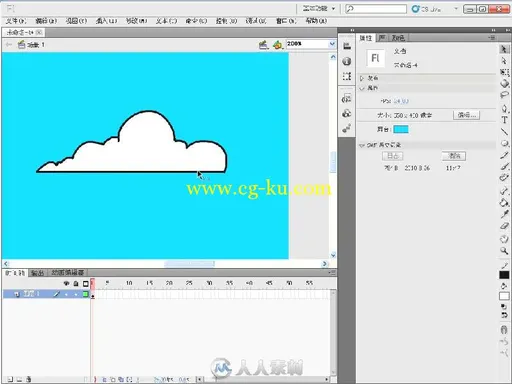Click the Edit Symbols icon above stage
The image size is (512, 384).
pos(277,44)
